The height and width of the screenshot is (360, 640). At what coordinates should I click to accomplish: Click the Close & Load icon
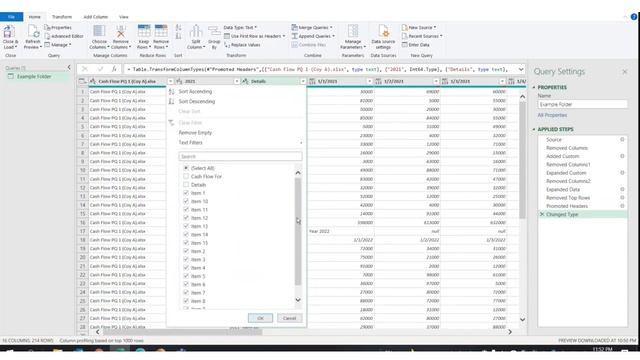pos(9,32)
